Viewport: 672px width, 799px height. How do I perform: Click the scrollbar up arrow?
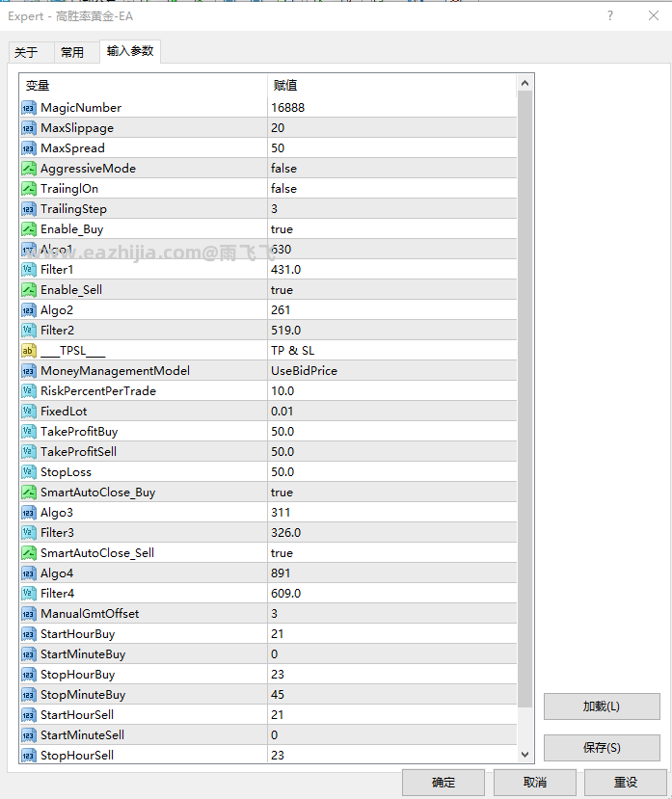tap(524, 83)
